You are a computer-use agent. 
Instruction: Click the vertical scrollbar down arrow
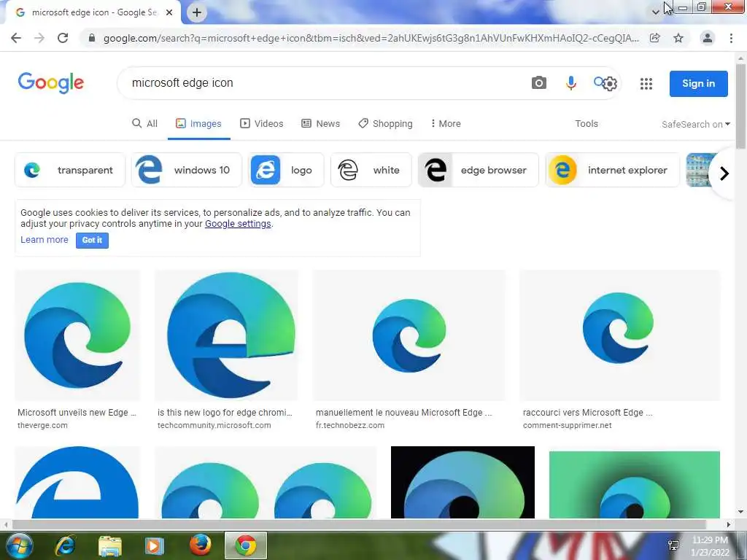740,512
